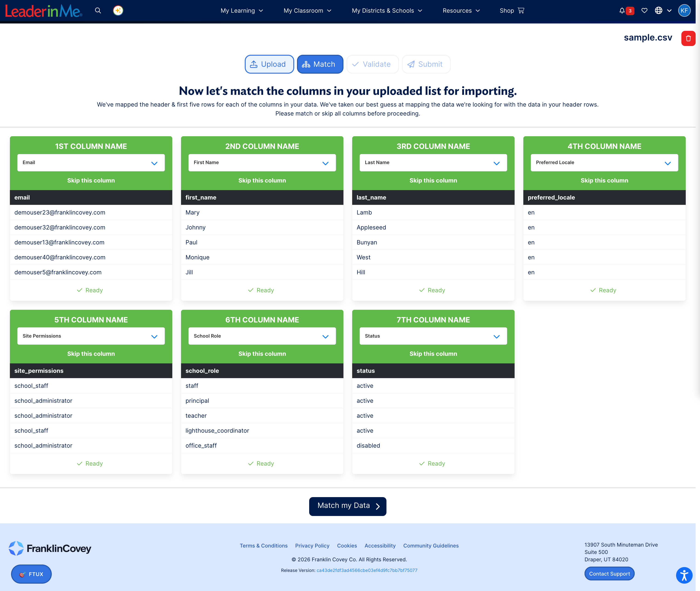Viewport: 700px width, 591px height.
Task: Open the Accessibility footer link
Action: coord(380,545)
